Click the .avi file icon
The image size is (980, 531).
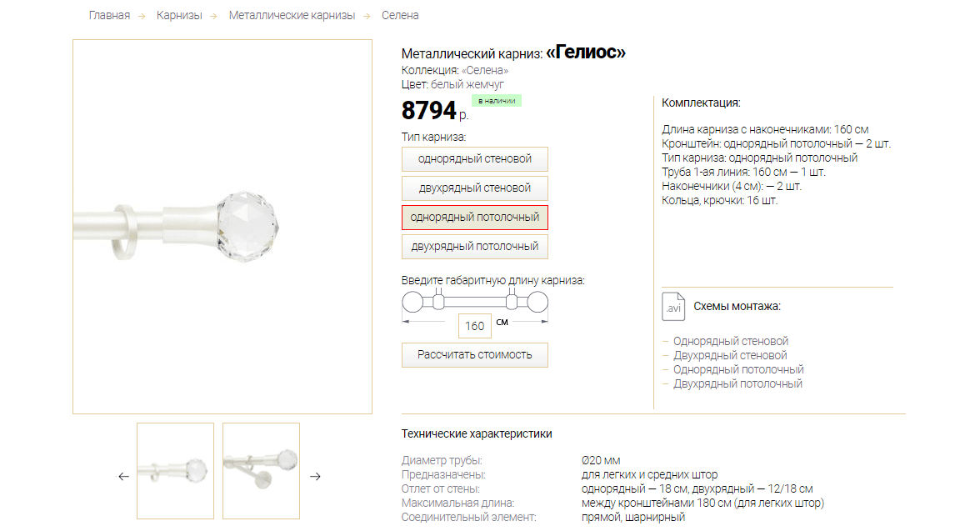pyautogui.click(x=673, y=306)
